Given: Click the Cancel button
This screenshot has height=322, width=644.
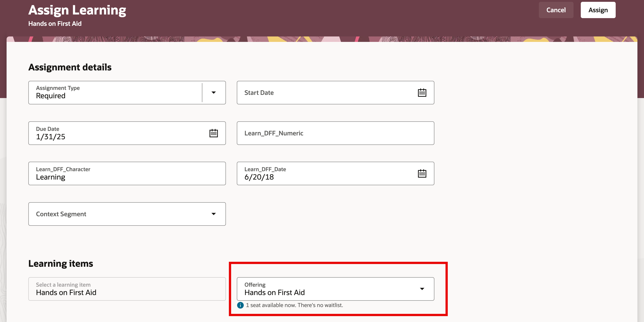Looking at the screenshot, I should (556, 10).
